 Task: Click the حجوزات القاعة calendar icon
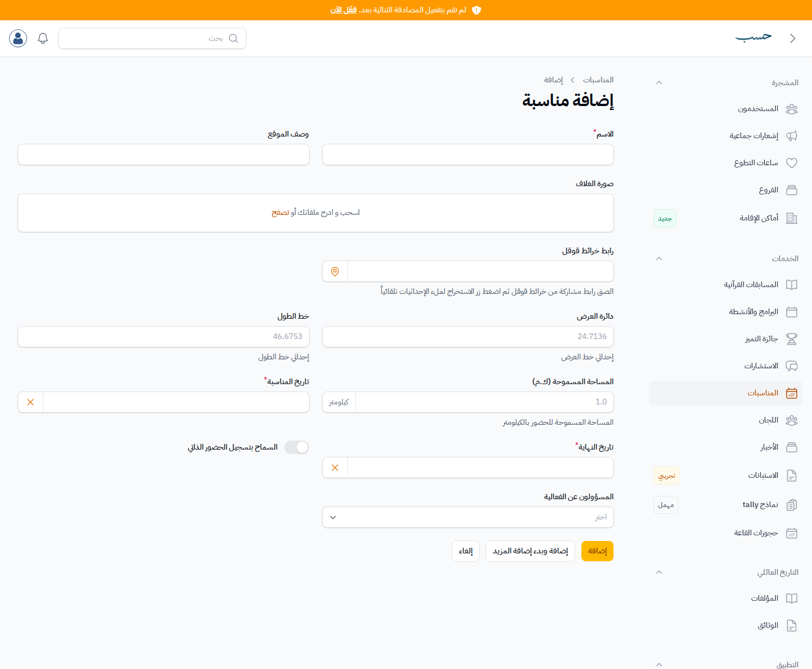[792, 533]
